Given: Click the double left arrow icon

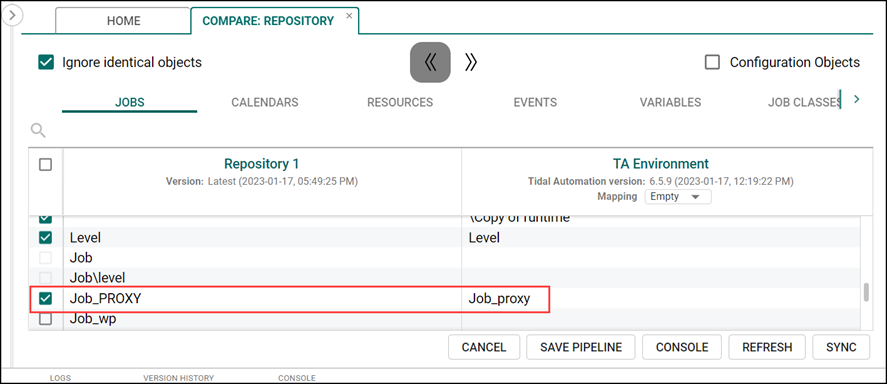Looking at the screenshot, I should 430,62.
